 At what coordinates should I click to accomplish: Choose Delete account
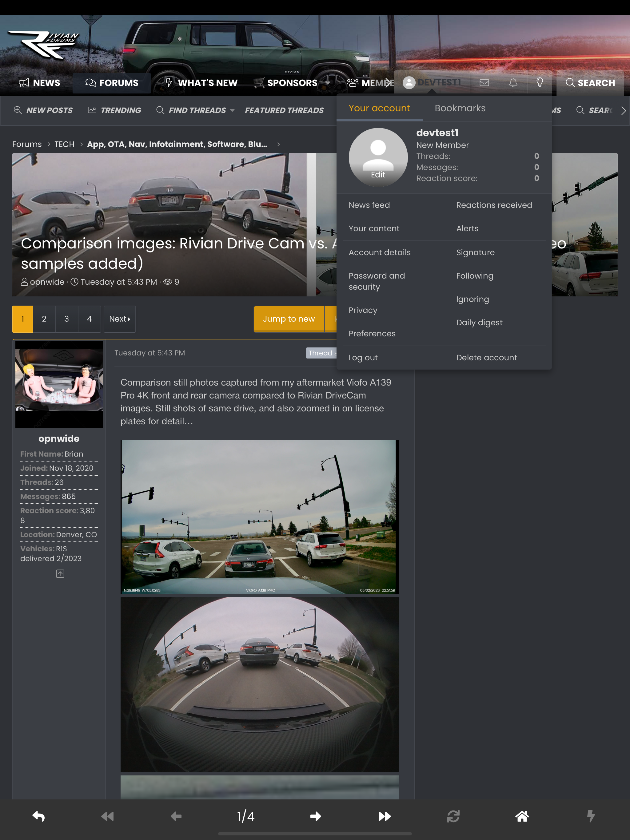point(486,358)
